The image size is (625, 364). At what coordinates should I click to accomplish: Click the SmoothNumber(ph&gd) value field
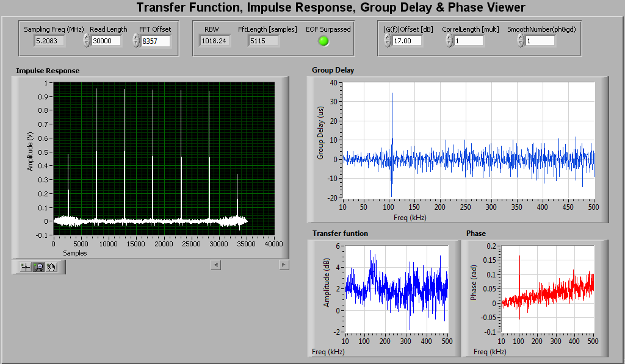540,41
